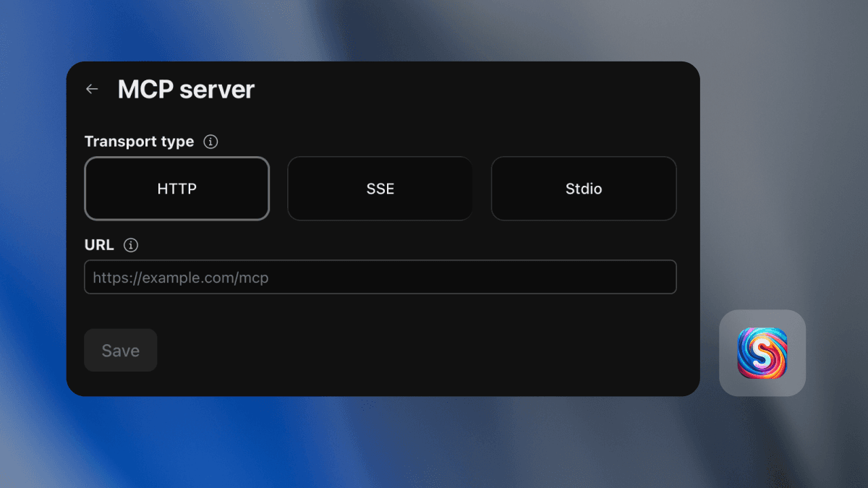This screenshot has width=868, height=488.
Task: Launch the colorful S swirl app icon
Action: coord(762,354)
